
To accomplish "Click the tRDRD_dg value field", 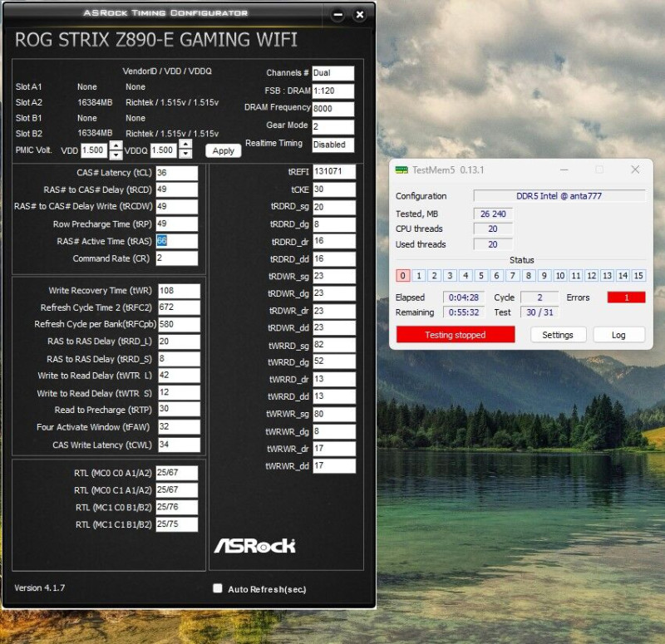I will click(x=334, y=224).
